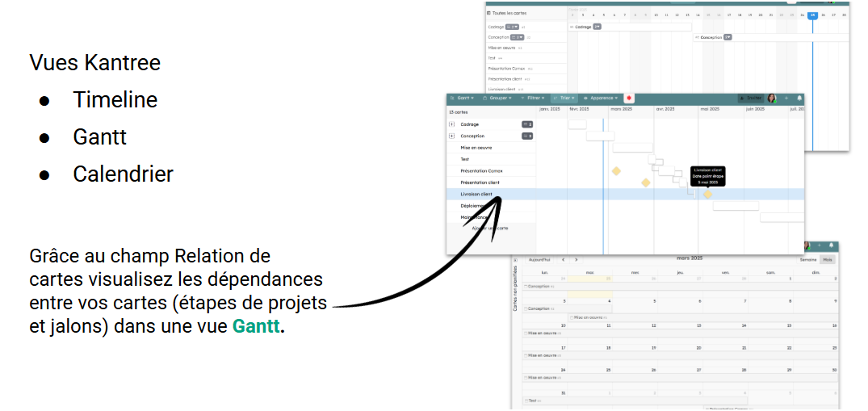Select Mise en oeuvre row in Timeline list
868x411 pixels.
[526, 48]
